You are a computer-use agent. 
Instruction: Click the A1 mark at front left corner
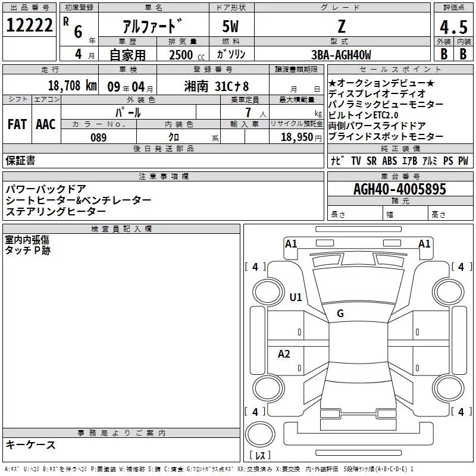click(291, 244)
